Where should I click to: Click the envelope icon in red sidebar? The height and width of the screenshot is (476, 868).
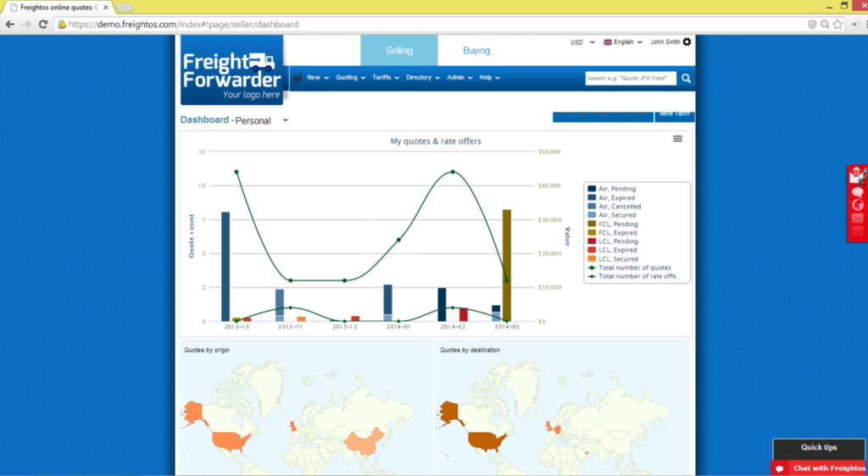[858, 218]
